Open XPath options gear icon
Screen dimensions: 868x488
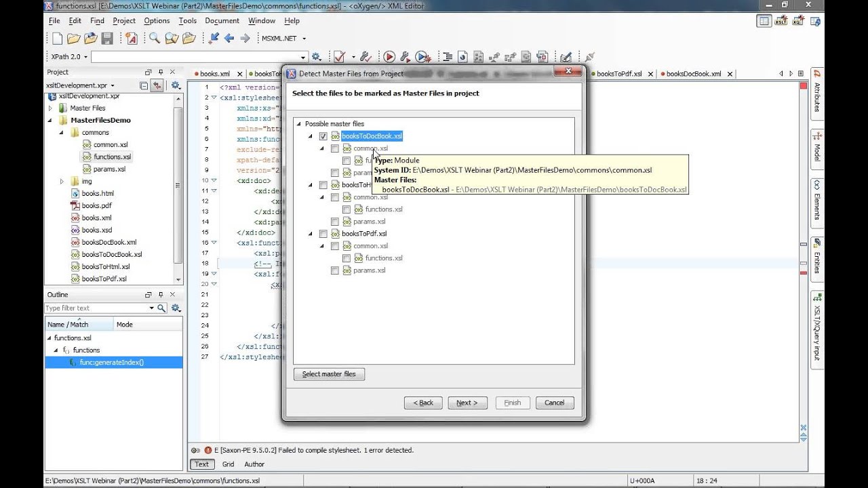[x=316, y=57]
